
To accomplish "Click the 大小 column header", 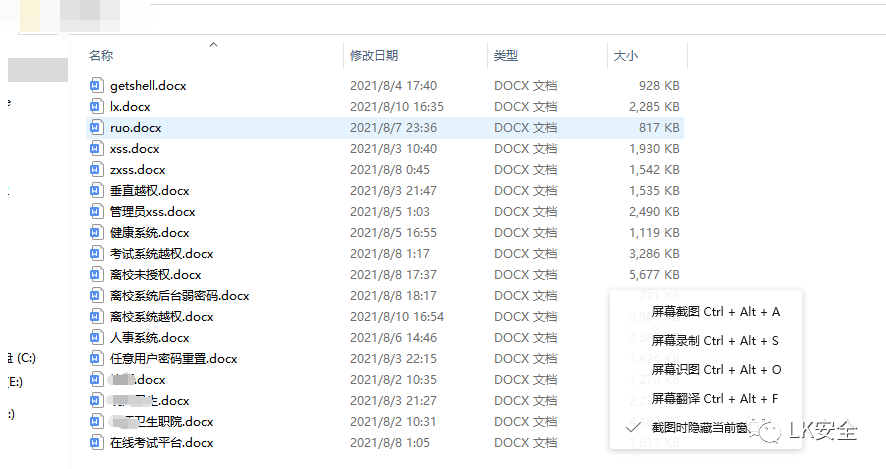I will point(625,56).
